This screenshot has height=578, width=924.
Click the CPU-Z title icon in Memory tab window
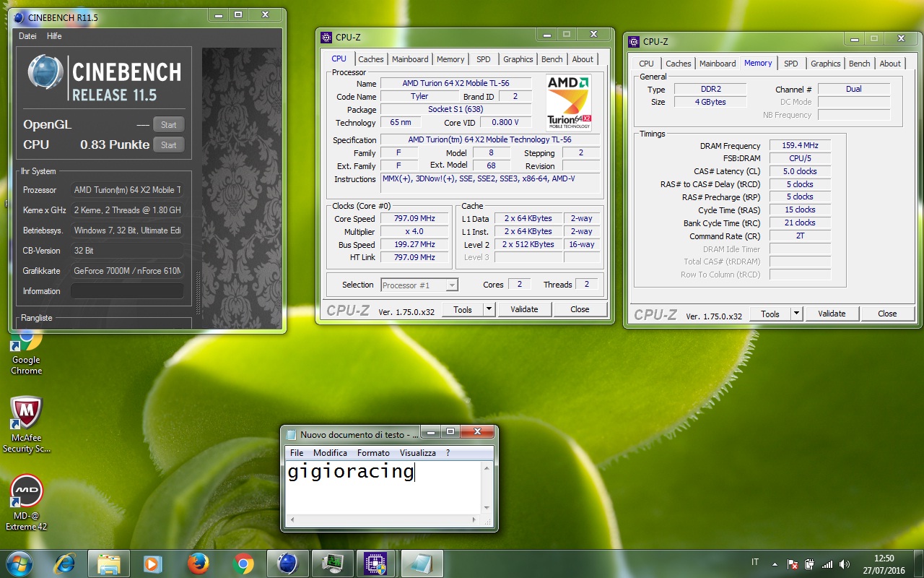(634, 41)
